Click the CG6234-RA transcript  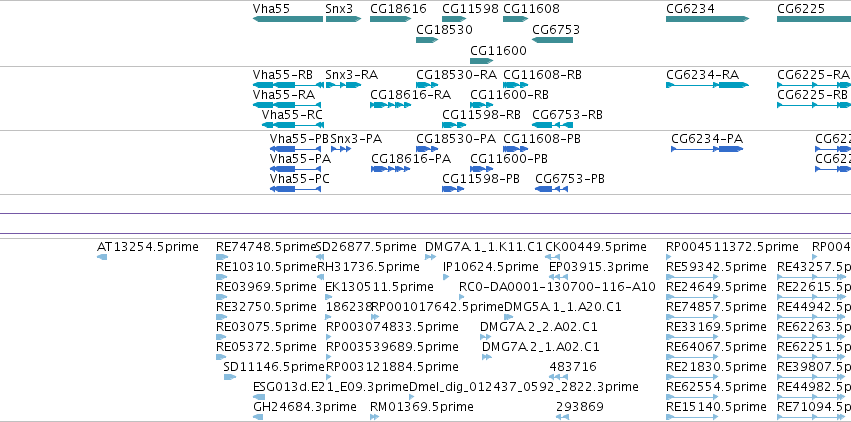[x=708, y=85]
